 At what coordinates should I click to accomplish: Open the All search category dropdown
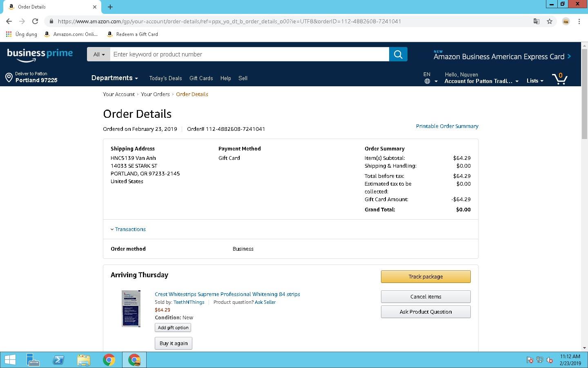[x=98, y=54]
